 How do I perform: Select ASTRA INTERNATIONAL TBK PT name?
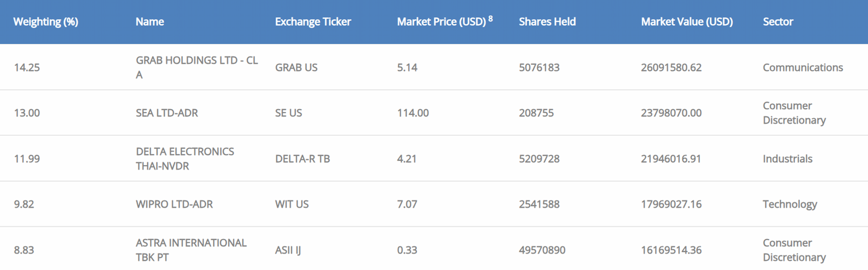(x=191, y=250)
